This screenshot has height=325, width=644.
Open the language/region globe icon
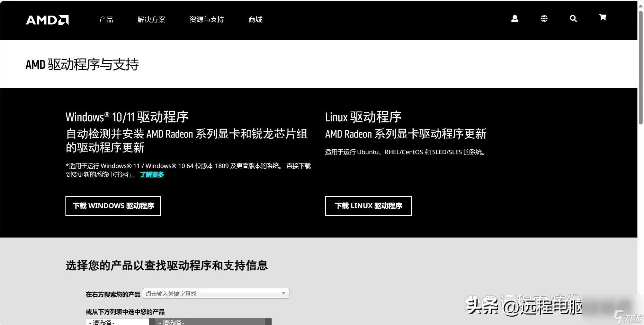pos(544,19)
